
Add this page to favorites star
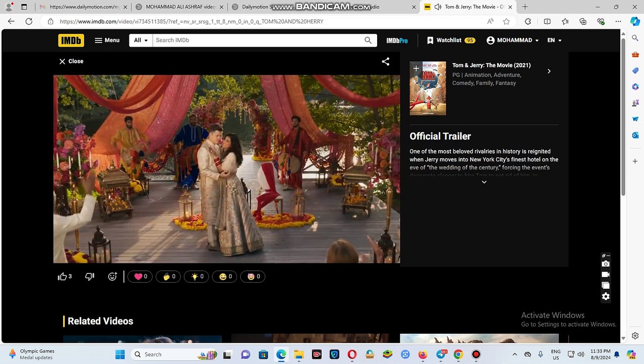pyautogui.click(x=506, y=22)
